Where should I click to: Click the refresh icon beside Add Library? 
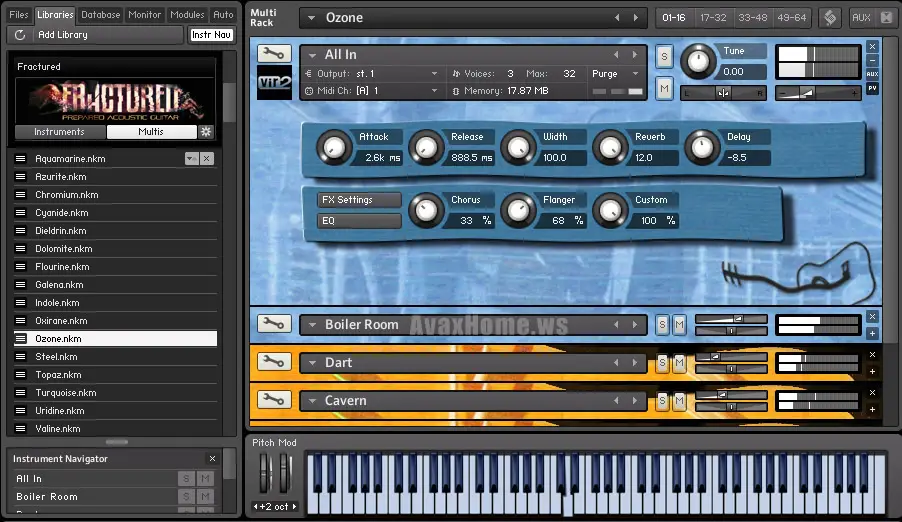[x=20, y=35]
